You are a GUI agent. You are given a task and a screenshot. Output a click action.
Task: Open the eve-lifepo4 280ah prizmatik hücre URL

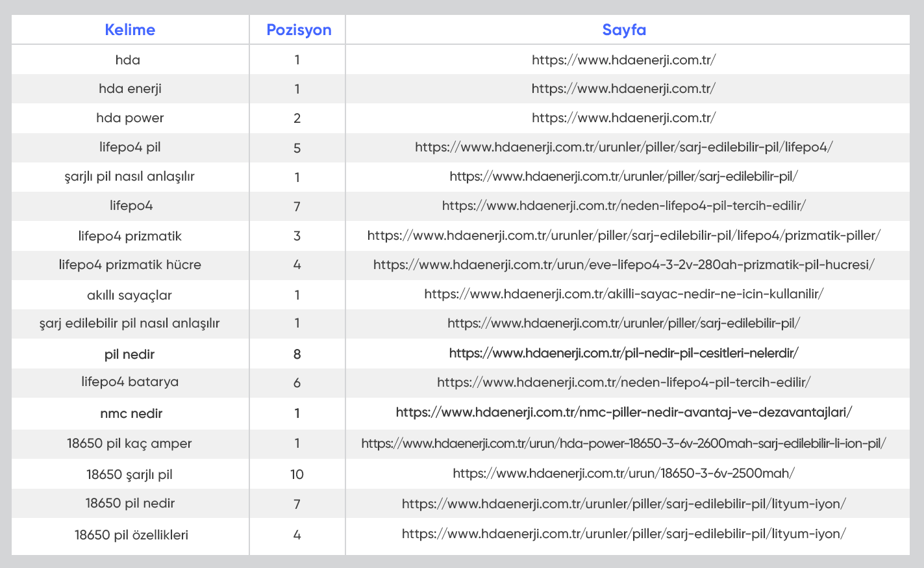pyautogui.click(x=623, y=265)
